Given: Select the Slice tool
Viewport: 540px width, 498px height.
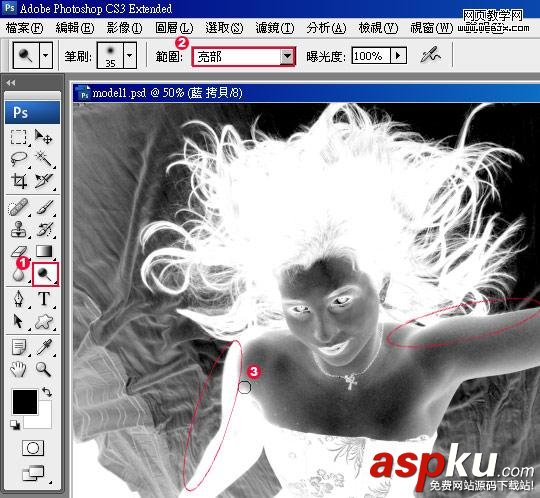Looking at the screenshot, I should pos(43,180).
